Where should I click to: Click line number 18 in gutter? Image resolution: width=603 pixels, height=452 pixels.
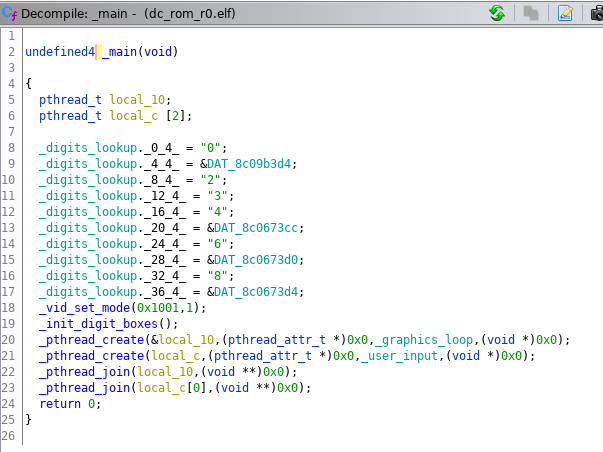coord(8,308)
